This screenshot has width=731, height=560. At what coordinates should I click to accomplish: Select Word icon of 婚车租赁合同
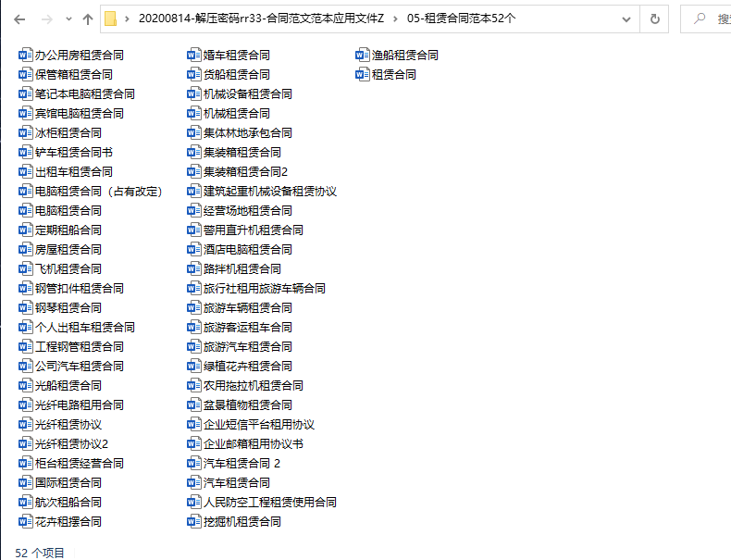point(194,55)
